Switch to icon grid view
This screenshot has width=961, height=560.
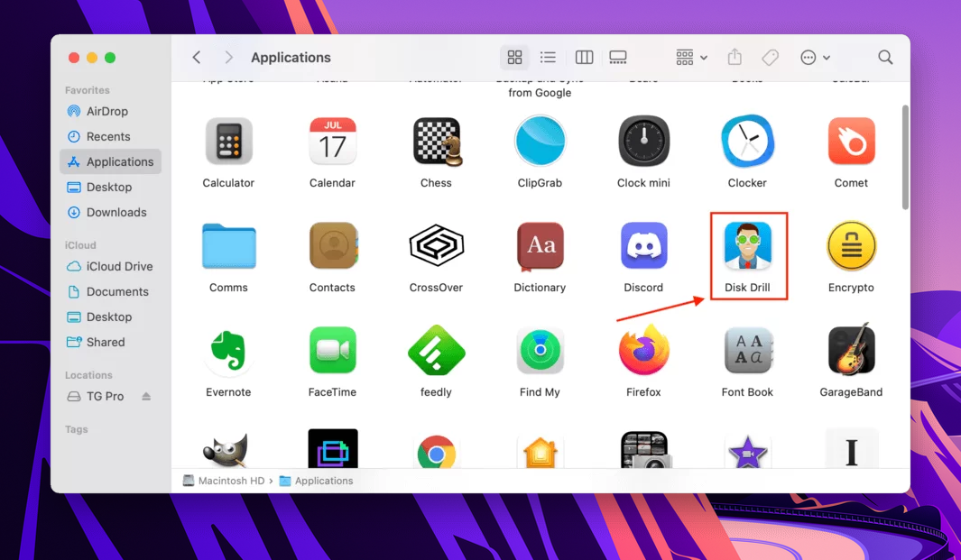pyautogui.click(x=515, y=58)
